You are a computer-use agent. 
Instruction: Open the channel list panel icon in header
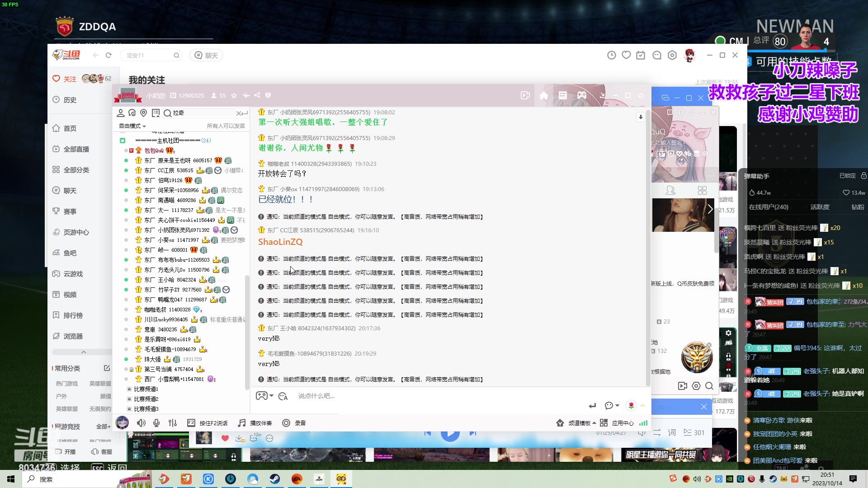[563, 95]
